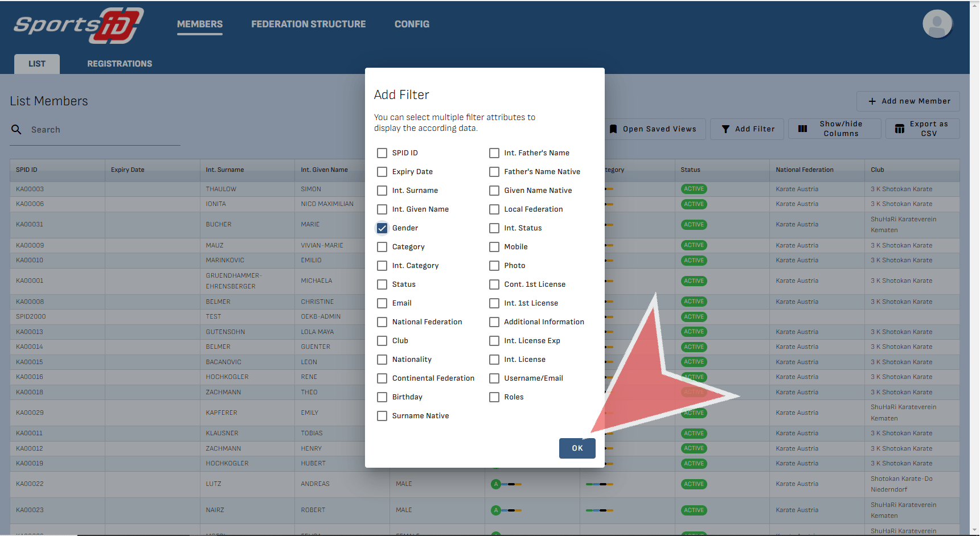This screenshot has width=980, height=536.
Task: Tick the Roles filter checkbox
Action: 494,397
